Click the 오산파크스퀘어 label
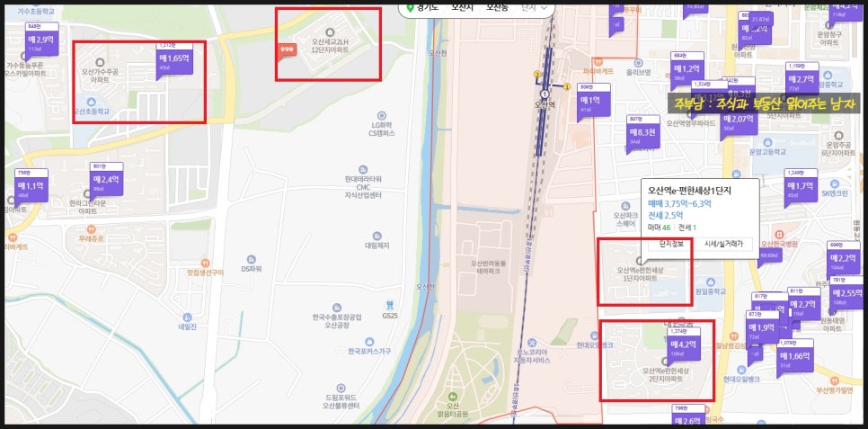Image resolution: width=868 pixels, height=429 pixels. click(x=626, y=218)
